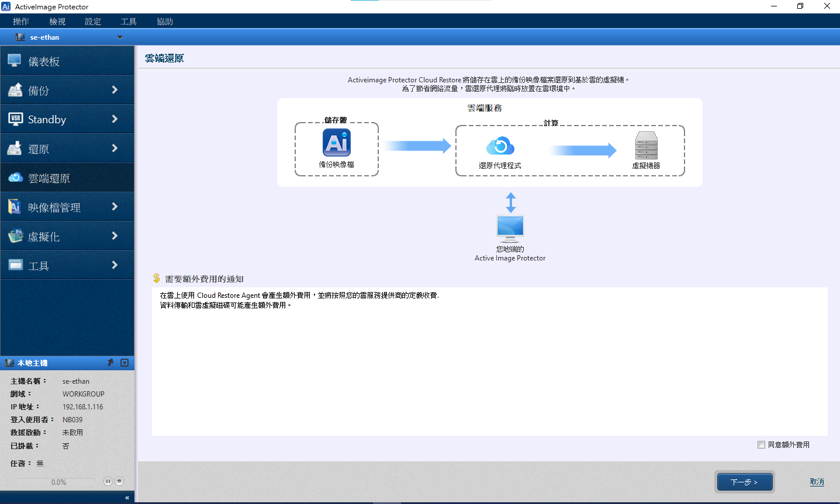The height and width of the screenshot is (504, 840).
Task: Click the 虛擬化 virtualization icon
Action: [x=15, y=236]
